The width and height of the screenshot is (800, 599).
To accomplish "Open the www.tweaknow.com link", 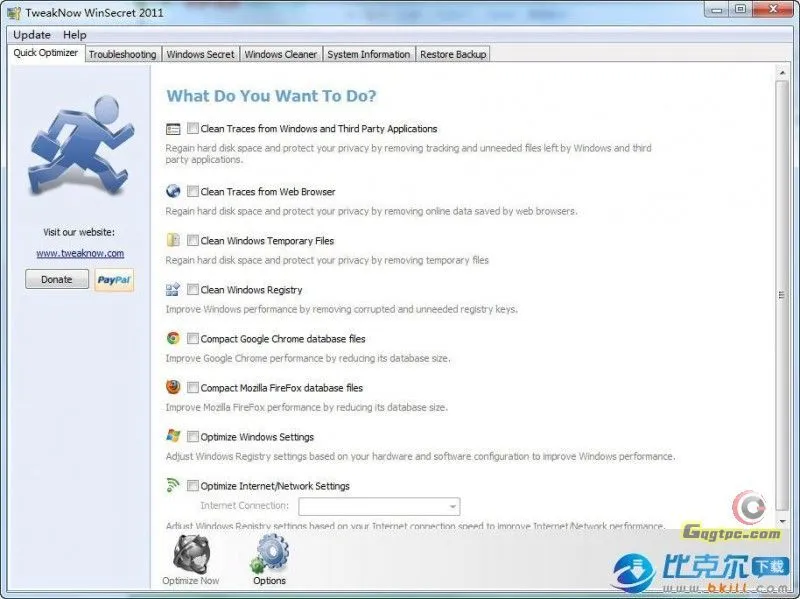I will coord(80,254).
